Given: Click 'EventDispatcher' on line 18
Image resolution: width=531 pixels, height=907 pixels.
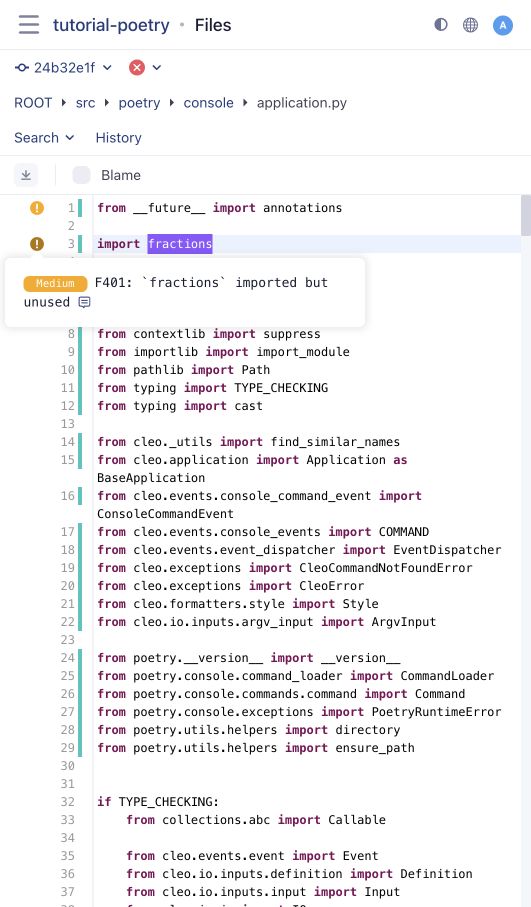Looking at the screenshot, I should (x=447, y=550).
